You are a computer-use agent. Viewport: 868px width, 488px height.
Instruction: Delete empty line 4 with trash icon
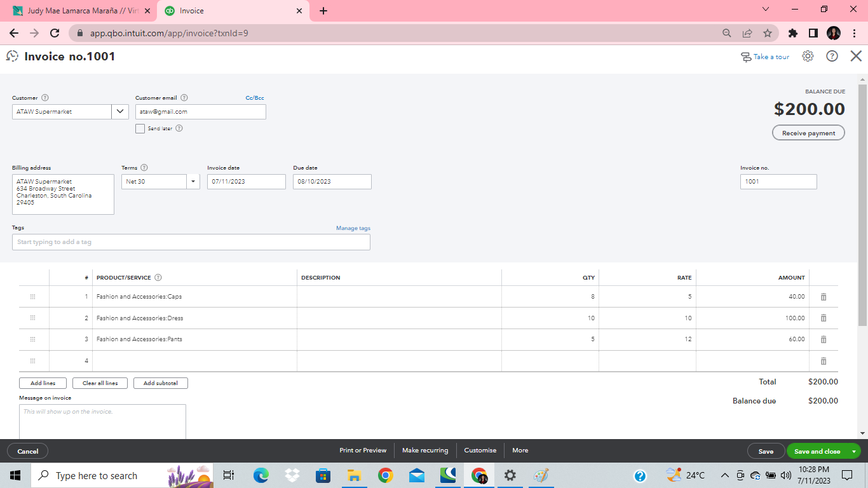824,361
